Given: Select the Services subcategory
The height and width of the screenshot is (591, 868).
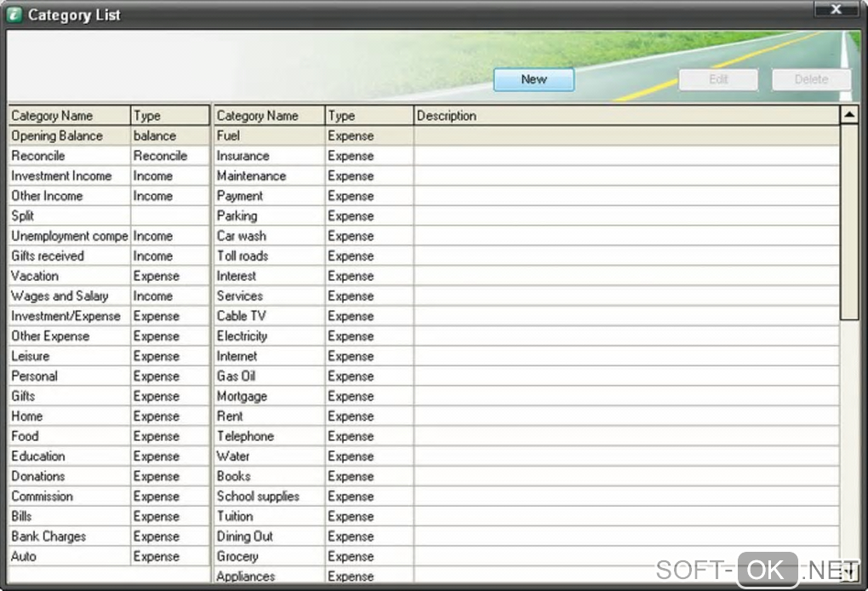Looking at the screenshot, I should click(x=527, y=295).
